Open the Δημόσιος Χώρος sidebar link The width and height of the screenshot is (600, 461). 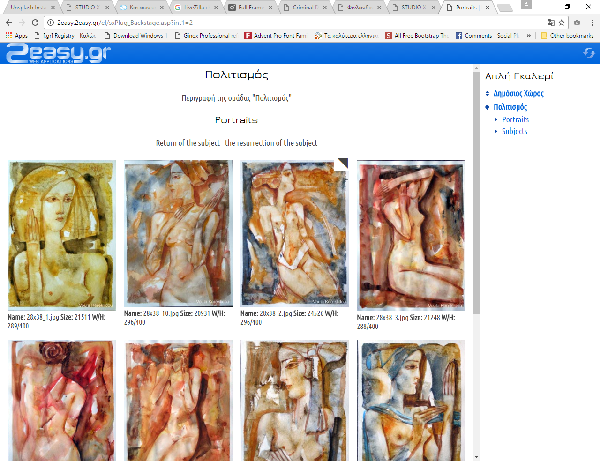tap(518, 93)
